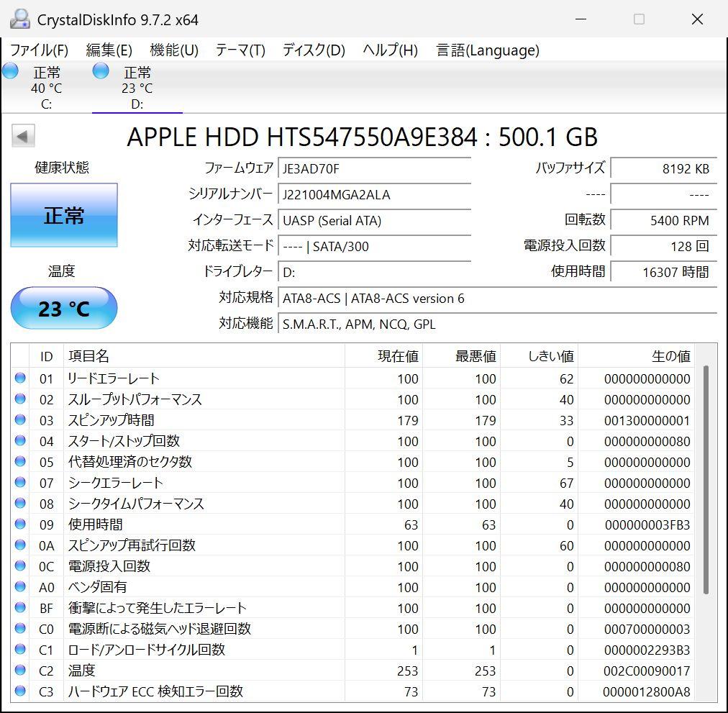728x713 pixels.
Task: Click the serial number field J221004MGA2ALA
Action: pos(374,194)
